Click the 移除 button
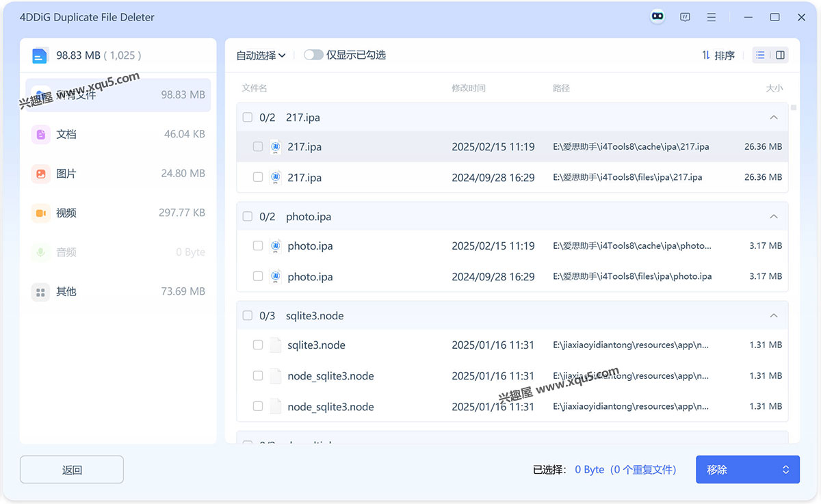The image size is (821, 504). coord(748,470)
